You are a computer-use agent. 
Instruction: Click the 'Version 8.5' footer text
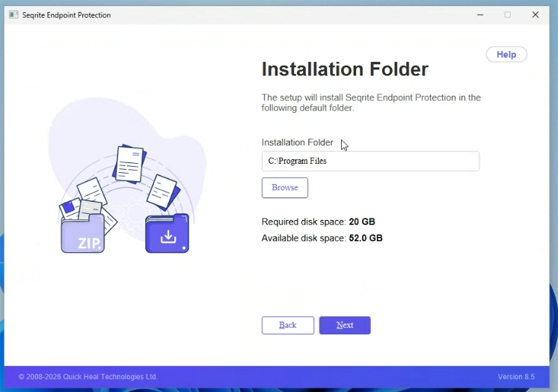(516, 377)
